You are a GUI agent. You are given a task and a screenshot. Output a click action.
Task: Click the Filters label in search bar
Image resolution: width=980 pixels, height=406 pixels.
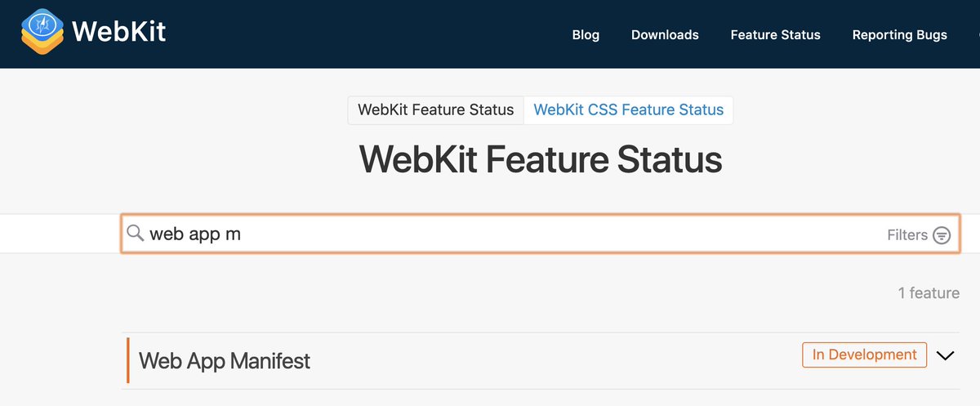(x=907, y=234)
